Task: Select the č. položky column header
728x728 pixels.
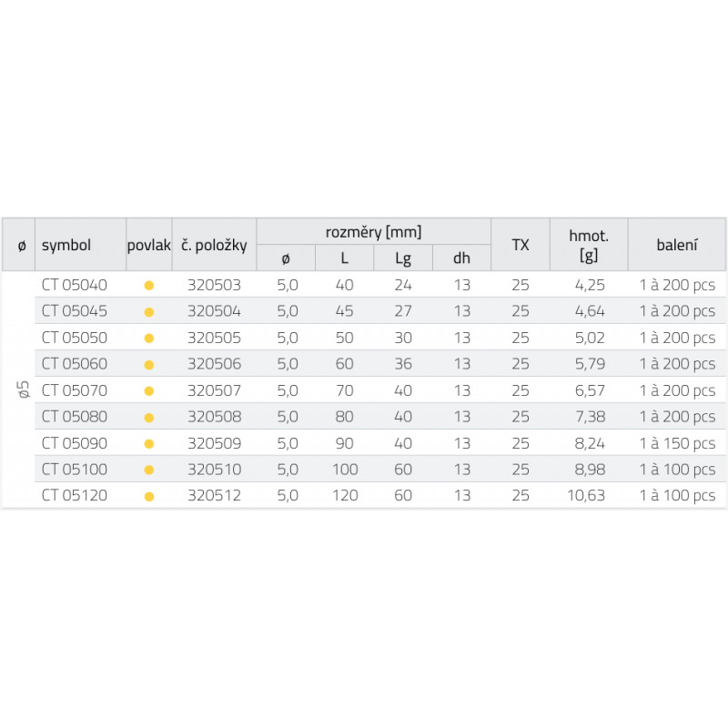Action: tap(214, 245)
